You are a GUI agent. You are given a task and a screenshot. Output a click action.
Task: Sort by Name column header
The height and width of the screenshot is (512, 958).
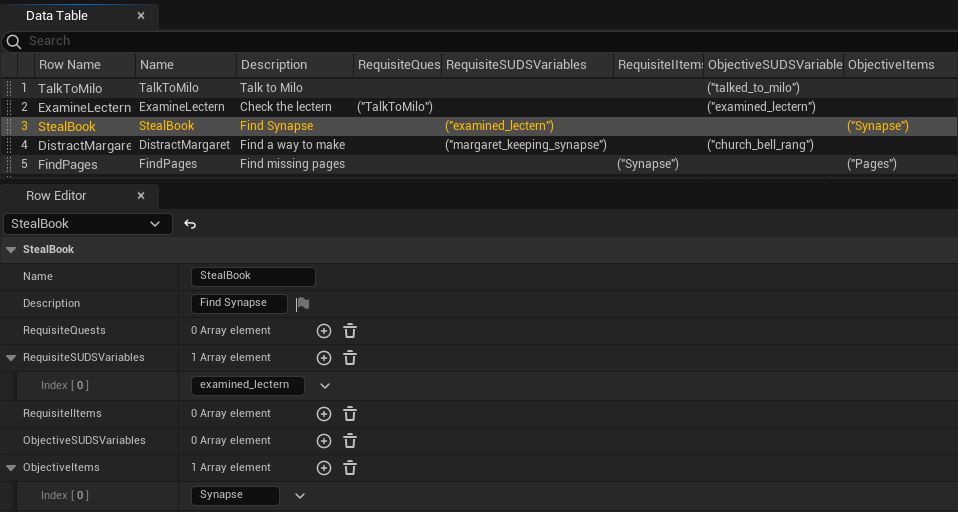[186, 65]
